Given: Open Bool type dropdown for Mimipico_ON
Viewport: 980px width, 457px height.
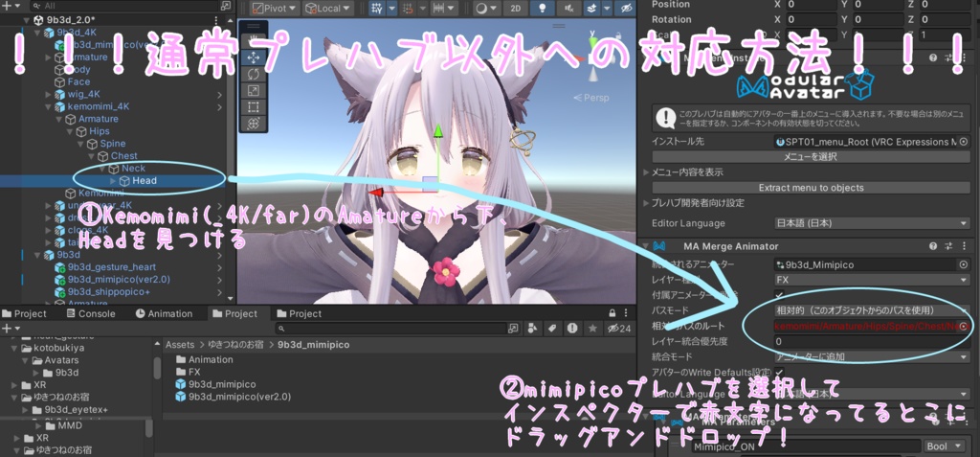Looking at the screenshot, I should coord(945,446).
